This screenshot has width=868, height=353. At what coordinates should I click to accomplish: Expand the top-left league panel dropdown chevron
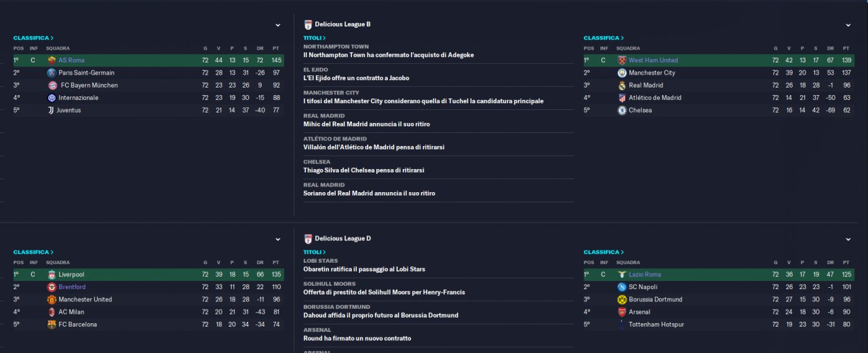pos(278,25)
